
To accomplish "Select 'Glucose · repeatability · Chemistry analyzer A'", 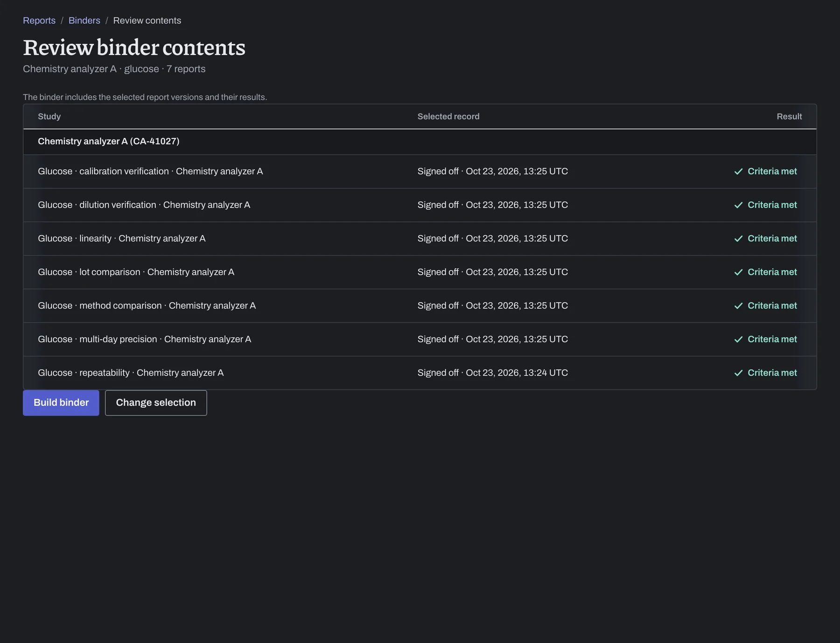I will point(131,373).
